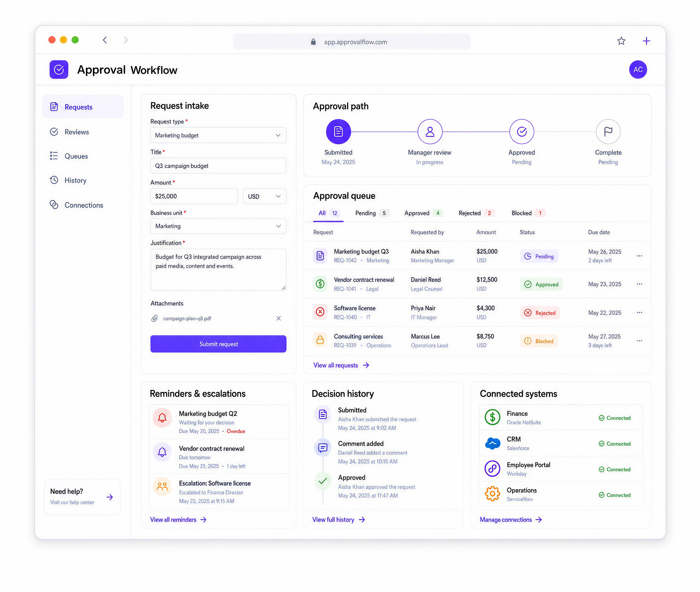This screenshot has width=700, height=592.
Task: Open Requests in the sidebar
Action: [x=83, y=107]
